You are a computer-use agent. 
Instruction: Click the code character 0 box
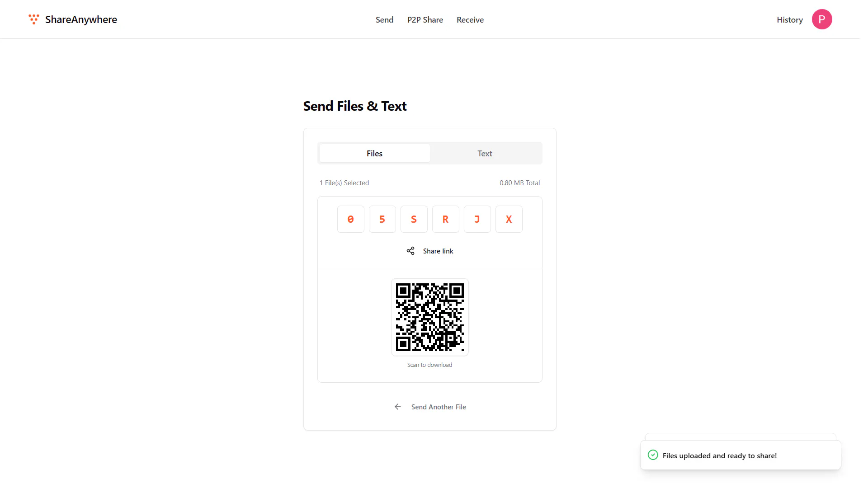coord(351,219)
